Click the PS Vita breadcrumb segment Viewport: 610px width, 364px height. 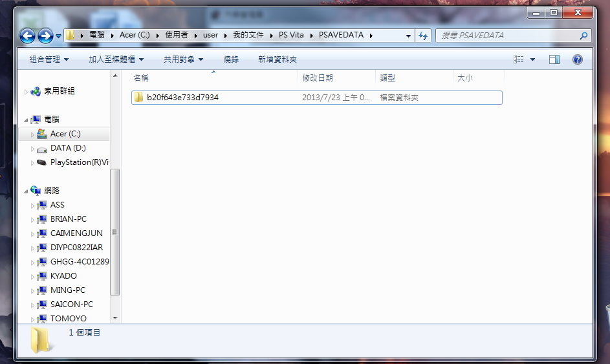[x=291, y=35]
